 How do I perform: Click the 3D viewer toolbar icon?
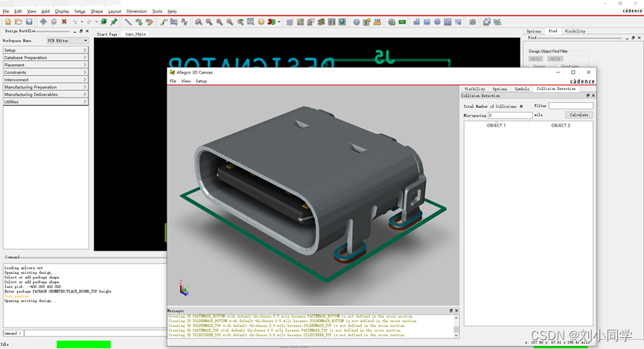click(x=272, y=22)
